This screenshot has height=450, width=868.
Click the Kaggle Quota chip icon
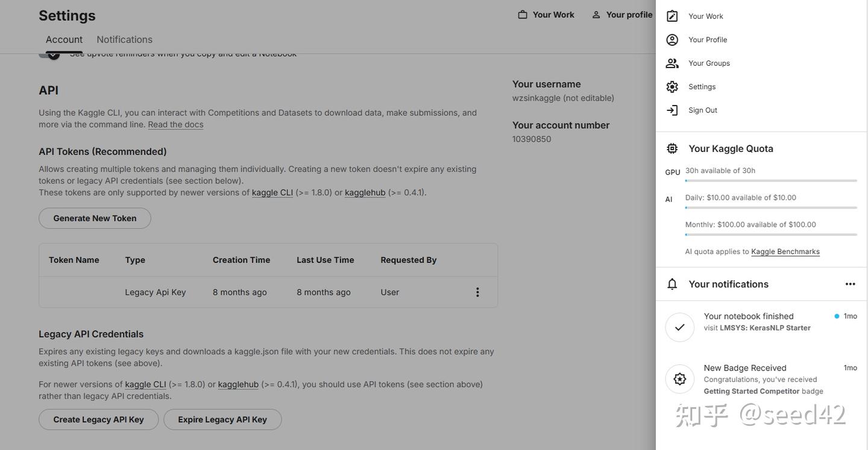click(x=672, y=148)
